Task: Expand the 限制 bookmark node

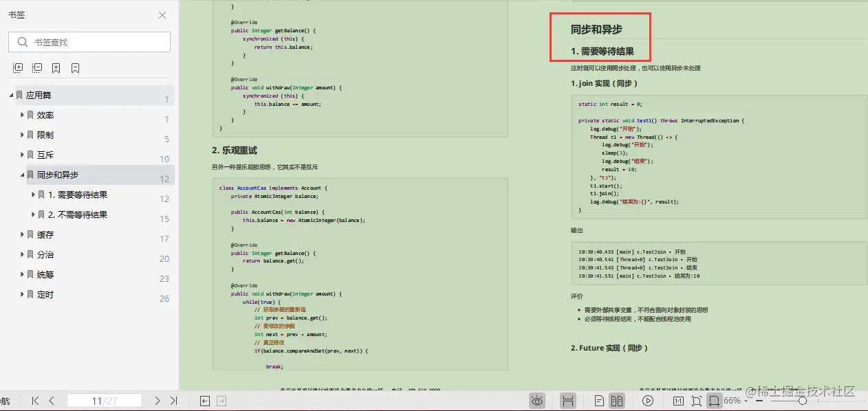Action: (22, 135)
